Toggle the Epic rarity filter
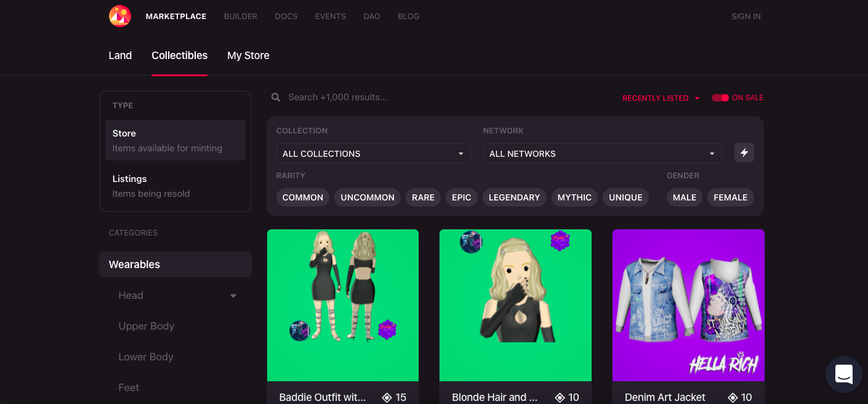Viewport: 868px width, 404px height. coord(462,197)
